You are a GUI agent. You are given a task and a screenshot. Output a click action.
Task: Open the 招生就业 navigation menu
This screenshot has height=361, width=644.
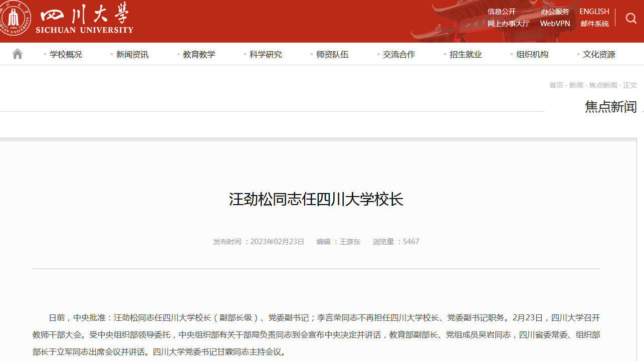(465, 54)
